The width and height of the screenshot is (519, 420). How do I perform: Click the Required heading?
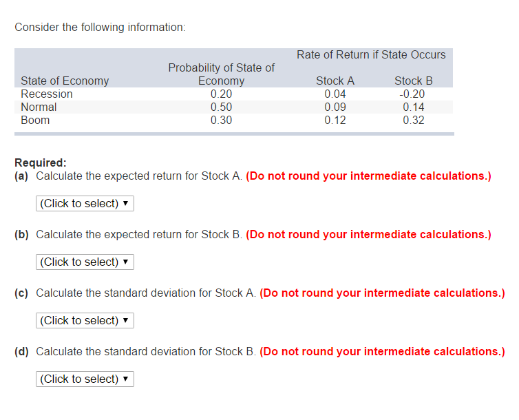41,162
